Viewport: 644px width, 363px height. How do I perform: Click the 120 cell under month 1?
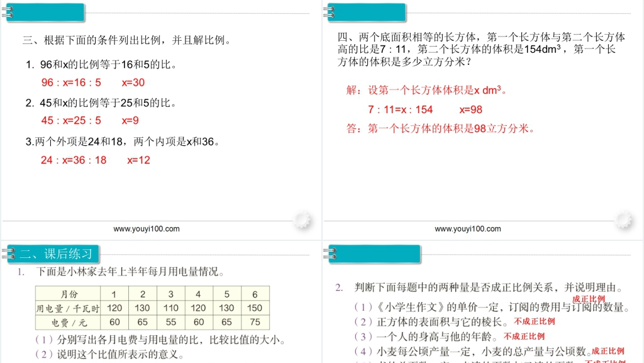114,308
